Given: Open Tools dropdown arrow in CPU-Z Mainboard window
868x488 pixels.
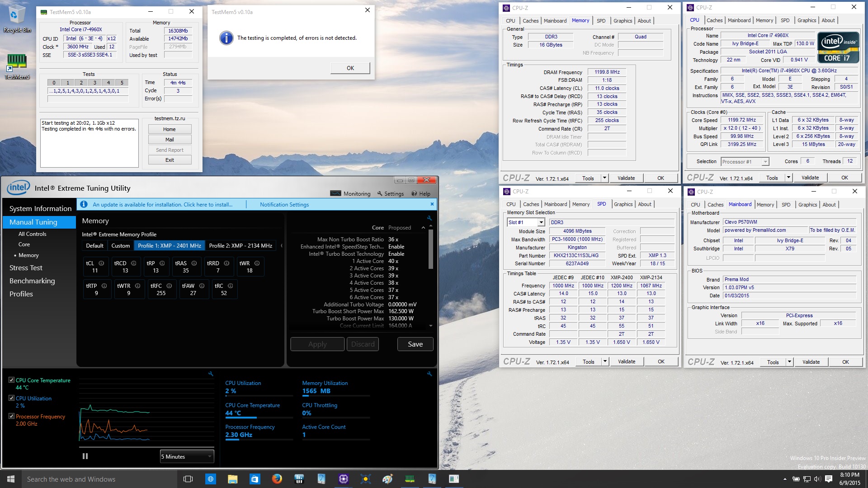Looking at the screenshot, I should [789, 361].
